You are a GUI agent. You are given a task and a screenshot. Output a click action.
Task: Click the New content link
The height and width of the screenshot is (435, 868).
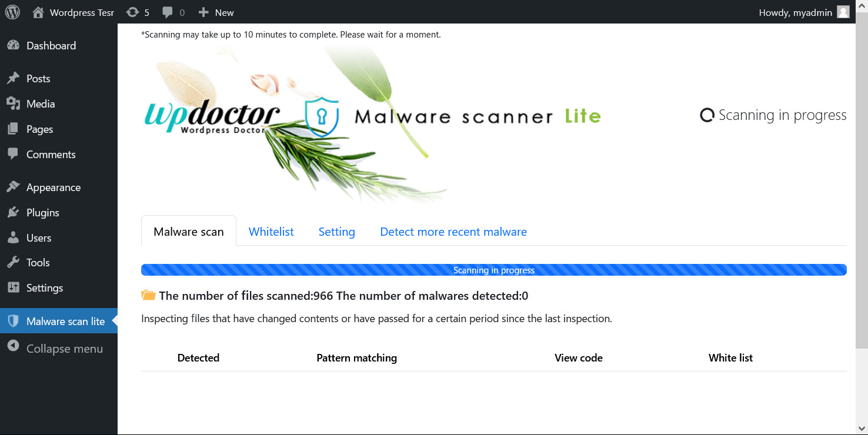point(224,12)
